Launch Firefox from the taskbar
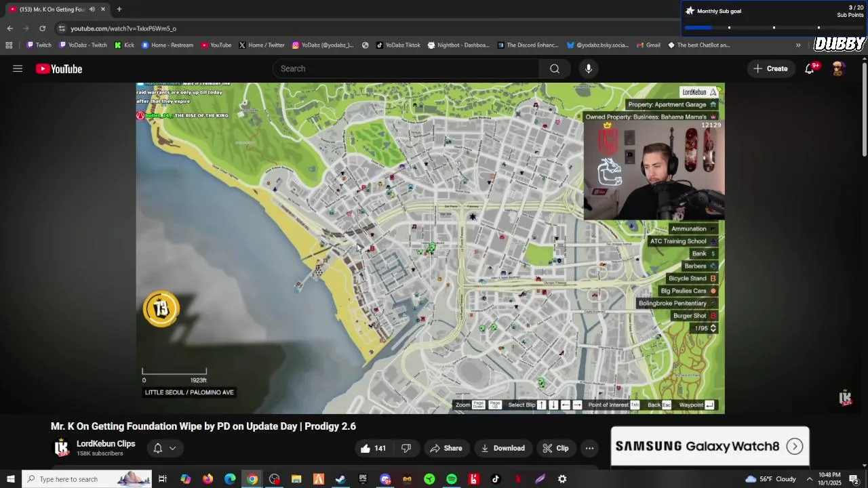This screenshot has width=868, height=488. (208, 479)
